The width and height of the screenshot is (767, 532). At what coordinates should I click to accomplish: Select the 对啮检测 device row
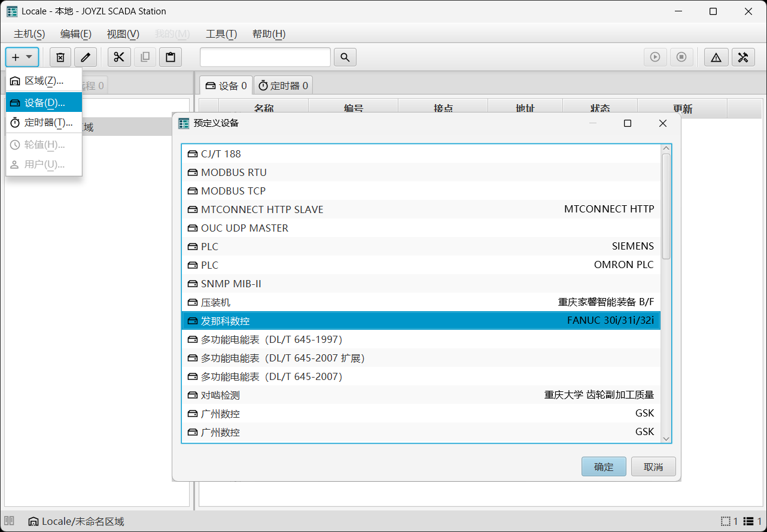pyautogui.click(x=421, y=395)
